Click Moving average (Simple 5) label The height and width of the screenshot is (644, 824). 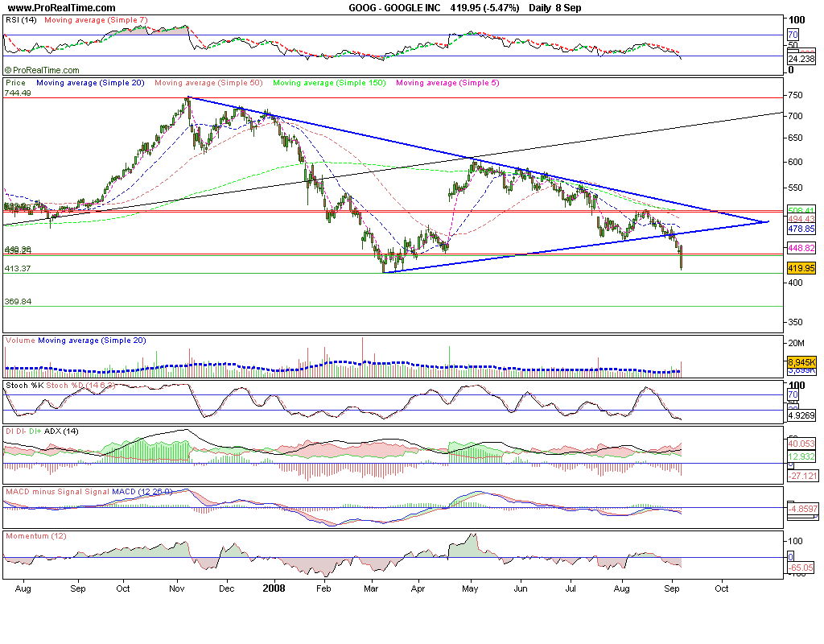point(447,83)
